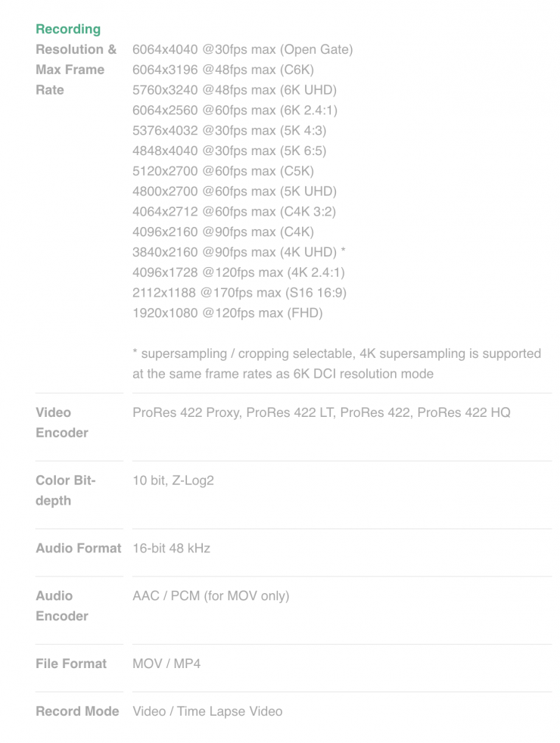560x743 pixels.
Task: Click the 4096x2160 C4K entry
Action: 222,232
